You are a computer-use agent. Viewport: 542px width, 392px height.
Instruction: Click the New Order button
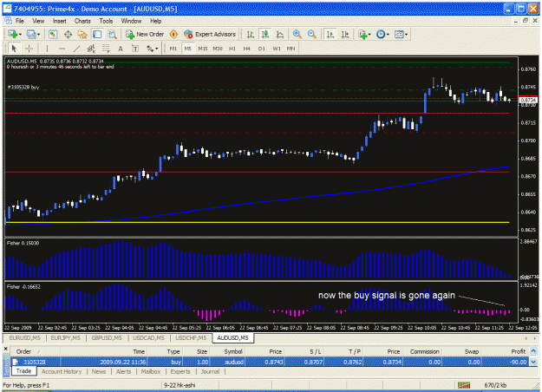(x=145, y=34)
